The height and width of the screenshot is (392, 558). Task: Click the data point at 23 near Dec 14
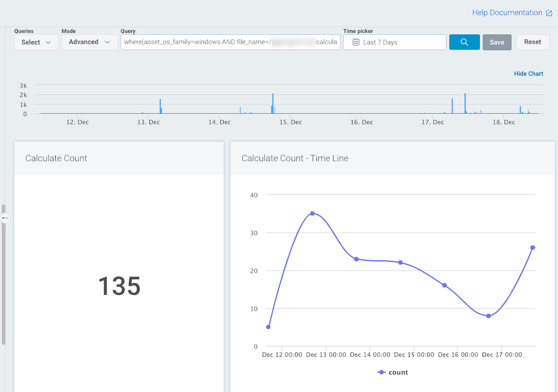click(356, 259)
